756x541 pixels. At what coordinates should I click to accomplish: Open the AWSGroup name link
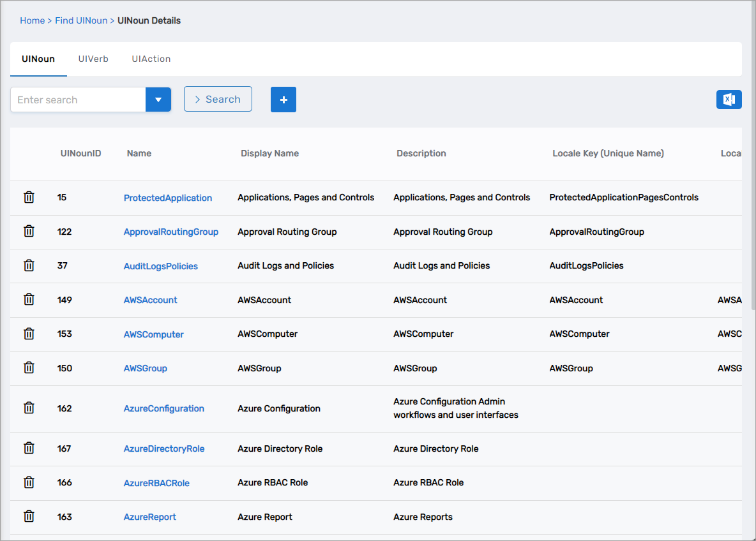[146, 368]
